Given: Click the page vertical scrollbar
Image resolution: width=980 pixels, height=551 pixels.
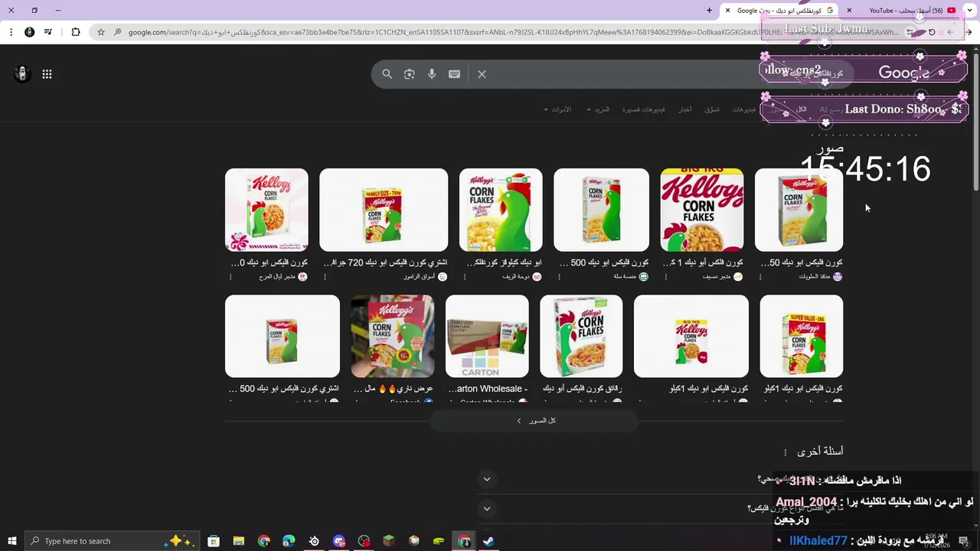Looking at the screenshot, I should pos(975,122).
